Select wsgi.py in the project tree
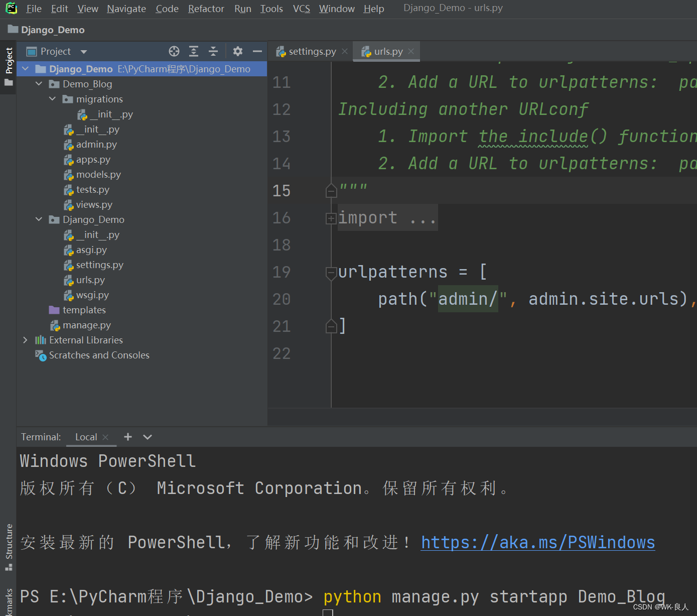697x616 pixels. (x=92, y=295)
